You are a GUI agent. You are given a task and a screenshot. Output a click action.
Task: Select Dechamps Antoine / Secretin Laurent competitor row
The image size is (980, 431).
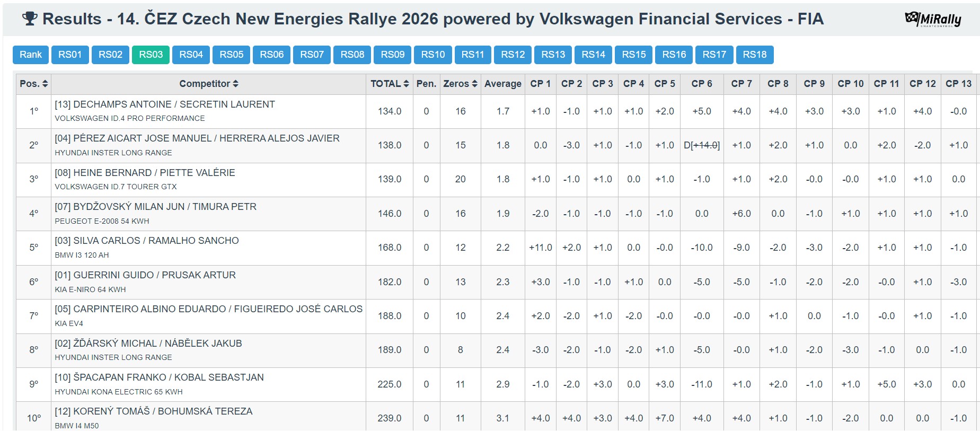point(165,104)
